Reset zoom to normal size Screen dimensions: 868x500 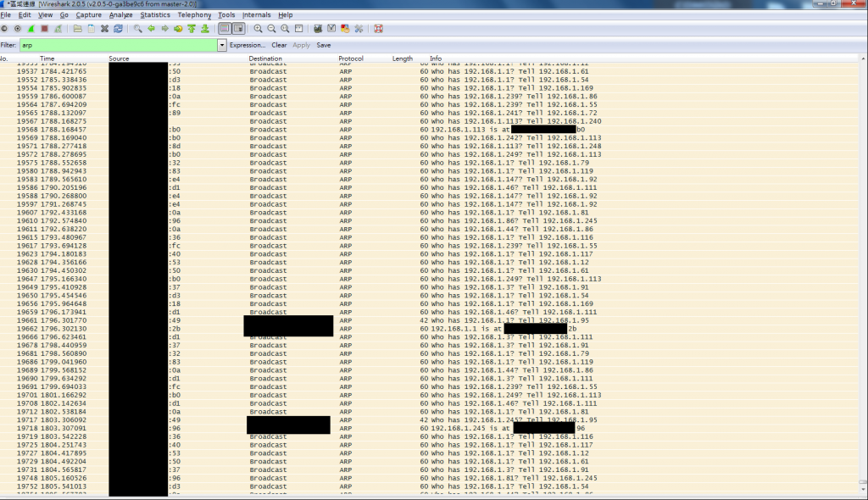click(x=285, y=29)
